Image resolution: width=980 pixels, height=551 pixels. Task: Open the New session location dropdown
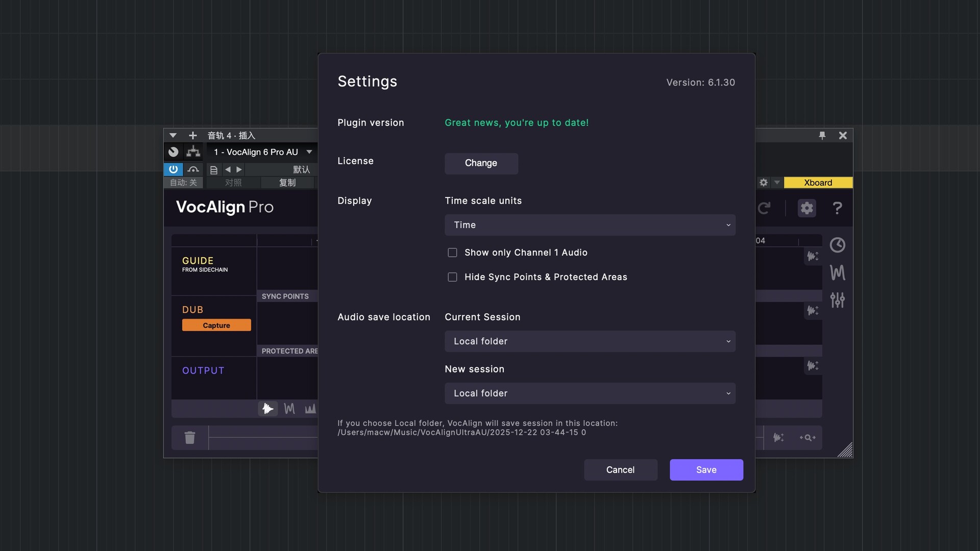point(590,393)
